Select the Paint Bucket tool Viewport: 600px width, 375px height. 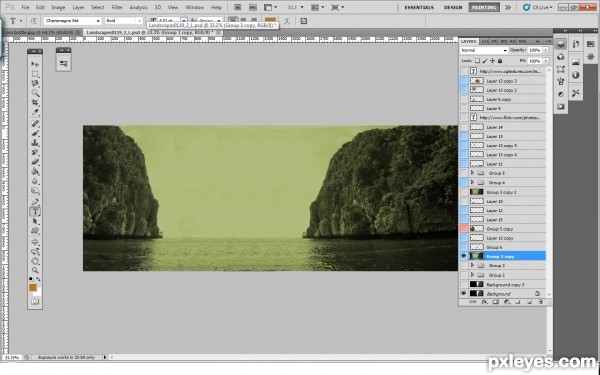(x=35, y=171)
